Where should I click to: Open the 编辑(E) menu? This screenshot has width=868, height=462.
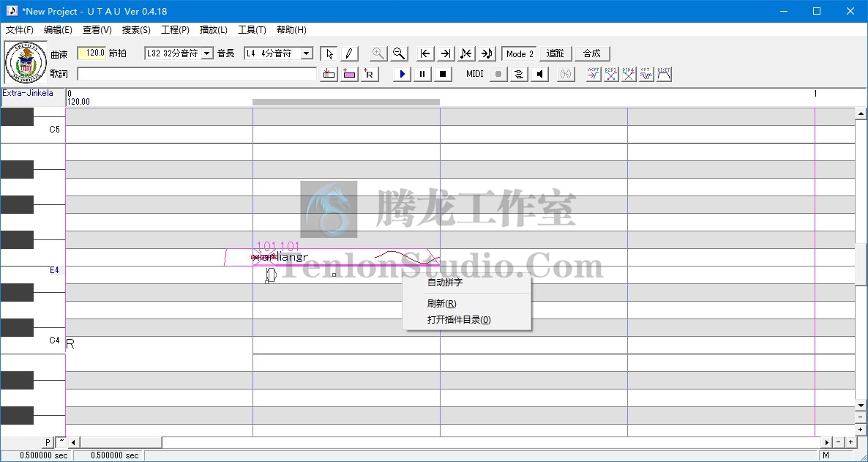[58, 30]
